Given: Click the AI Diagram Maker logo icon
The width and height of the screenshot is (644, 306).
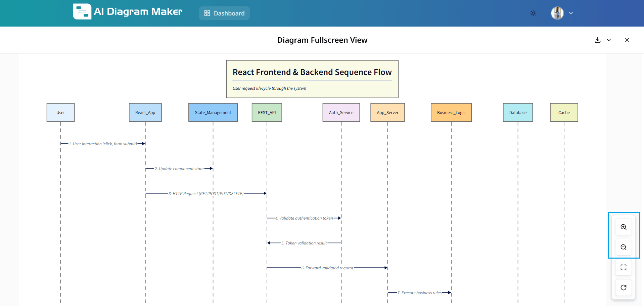Looking at the screenshot, I should coord(82,12).
